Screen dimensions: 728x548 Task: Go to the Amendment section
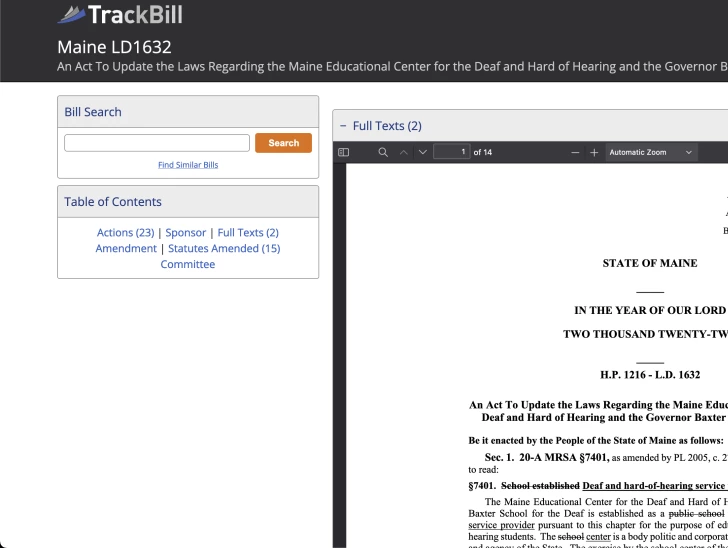click(x=126, y=248)
